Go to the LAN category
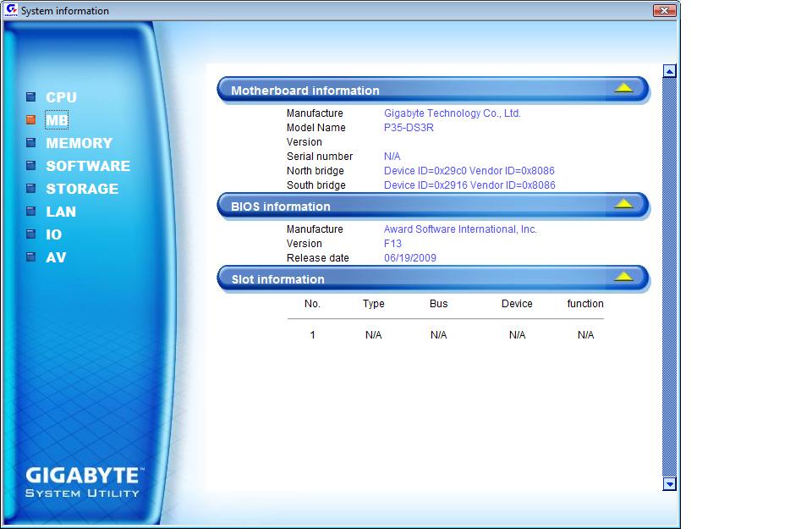This screenshot has height=529, width=812. pyautogui.click(x=61, y=212)
